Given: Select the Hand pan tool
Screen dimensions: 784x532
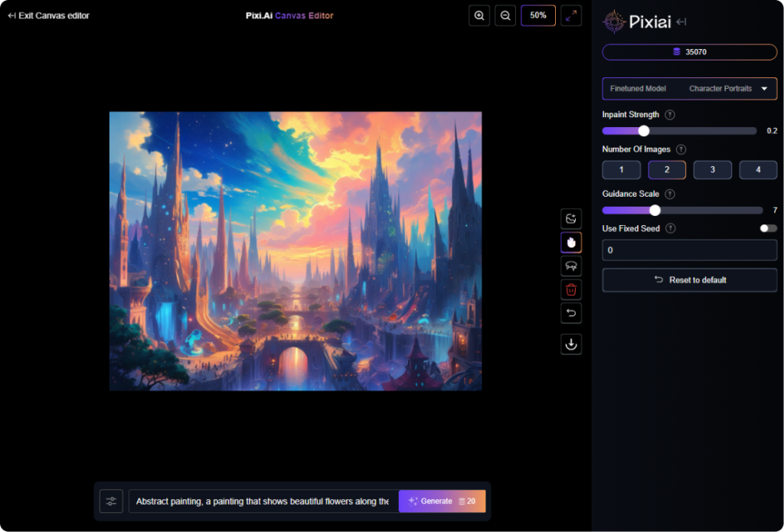Looking at the screenshot, I should click(x=570, y=242).
